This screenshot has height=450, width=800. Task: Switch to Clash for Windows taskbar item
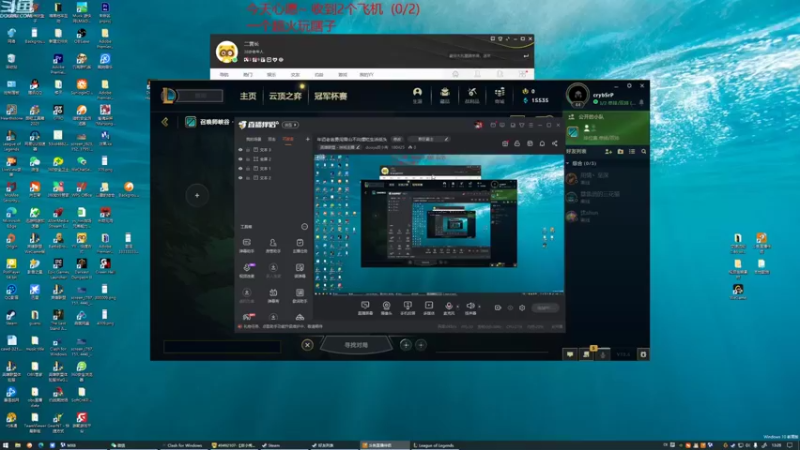182,445
